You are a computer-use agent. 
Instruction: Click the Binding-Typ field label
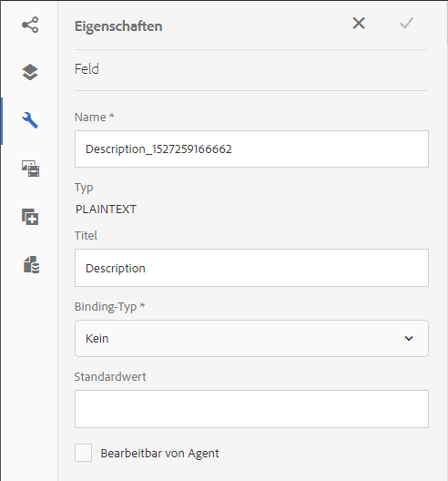point(109,307)
